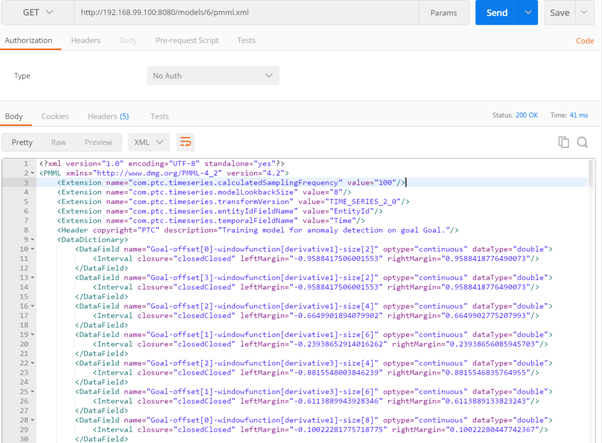Open the response Tests tab
Image resolution: width=602 pixels, height=443 pixels.
159,116
